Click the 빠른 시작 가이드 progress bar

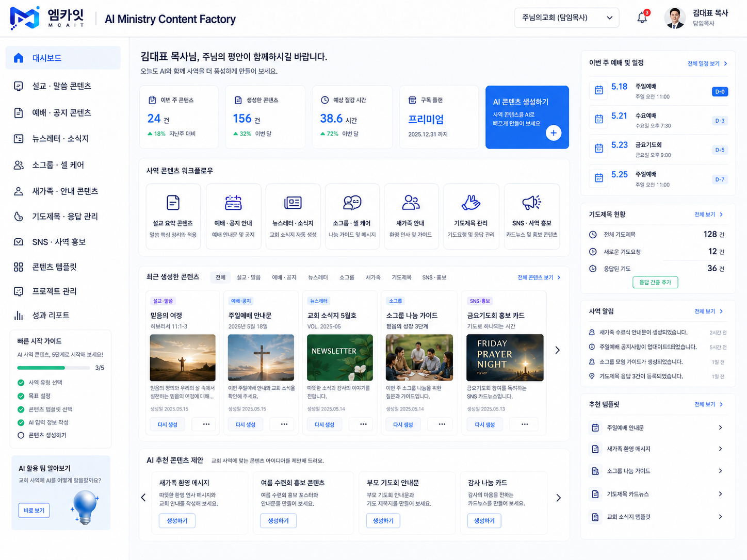(x=54, y=368)
